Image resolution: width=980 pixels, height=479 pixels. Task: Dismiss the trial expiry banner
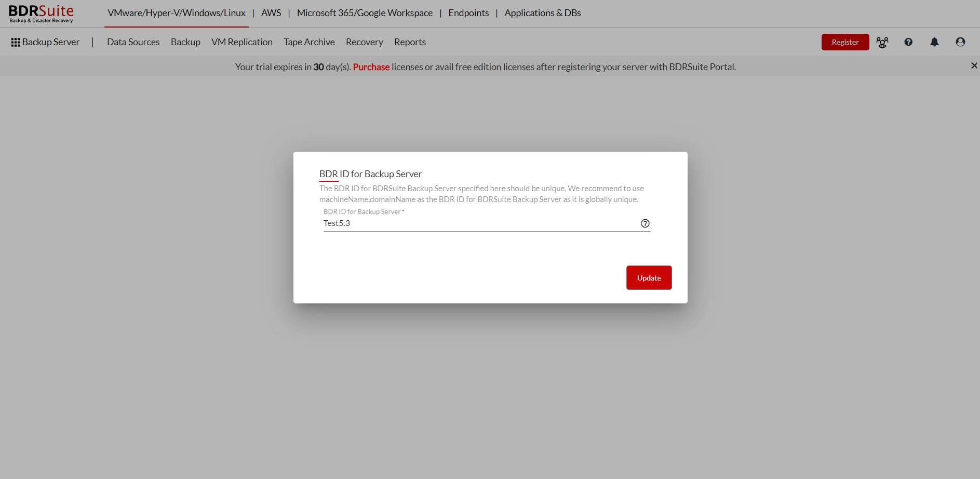pos(974,65)
